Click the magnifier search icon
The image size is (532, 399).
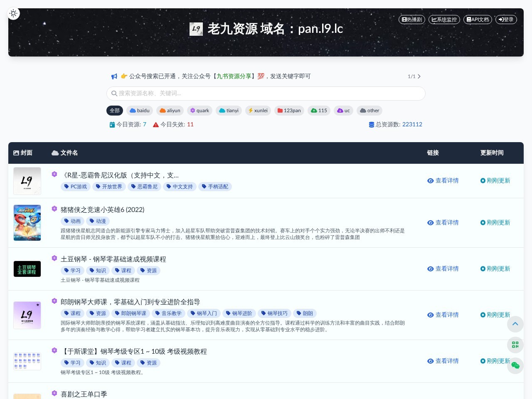click(114, 94)
